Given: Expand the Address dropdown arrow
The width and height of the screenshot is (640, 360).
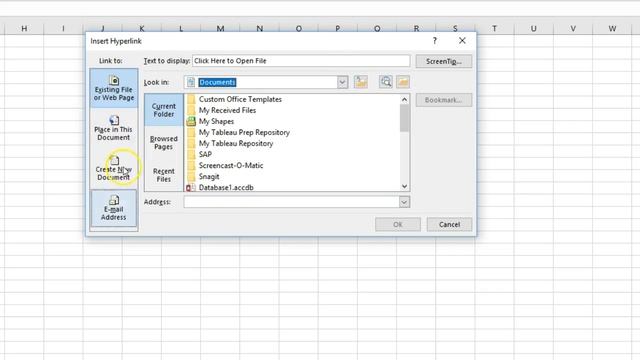Looking at the screenshot, I should click(x=404, y=202).
